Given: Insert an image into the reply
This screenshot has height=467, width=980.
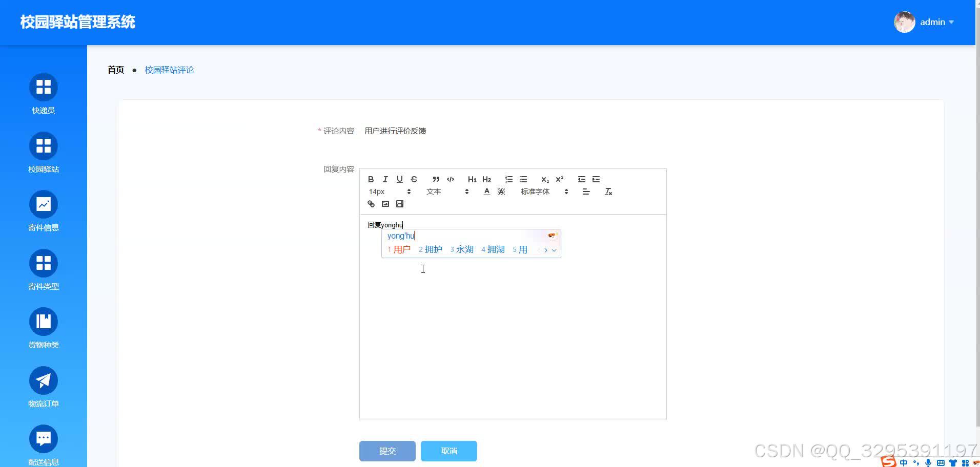Looking at the screenshot, I should click(385, 204).
